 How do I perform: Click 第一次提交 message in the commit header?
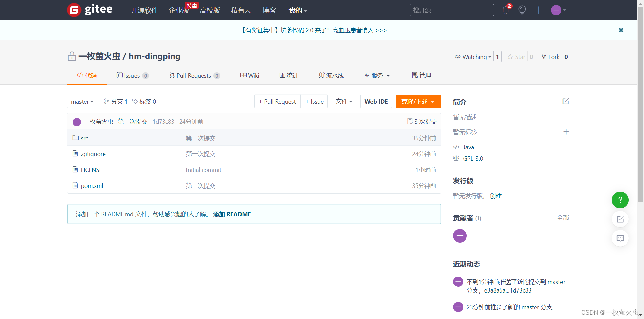133,121
